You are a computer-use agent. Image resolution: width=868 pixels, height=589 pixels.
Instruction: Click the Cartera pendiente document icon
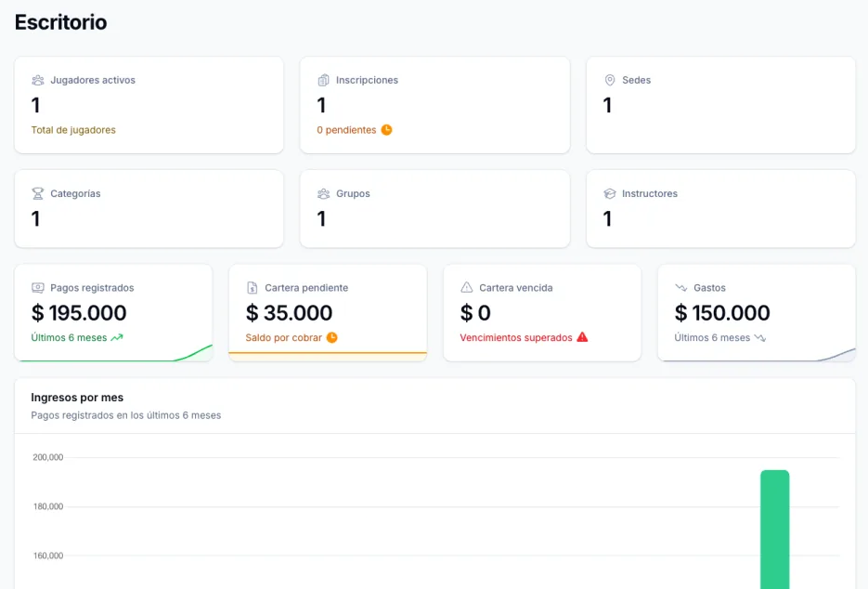point(253,288)
